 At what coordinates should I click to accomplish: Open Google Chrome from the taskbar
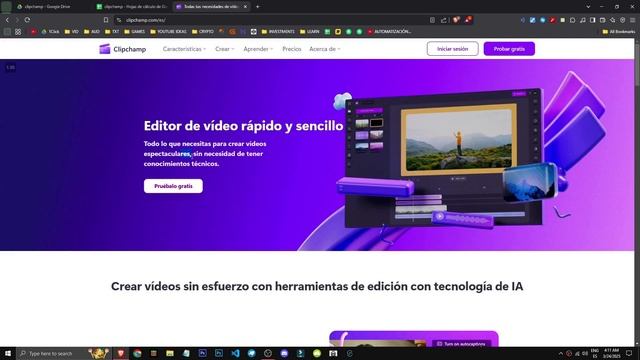pyautogui.click(x=137, y=353)
